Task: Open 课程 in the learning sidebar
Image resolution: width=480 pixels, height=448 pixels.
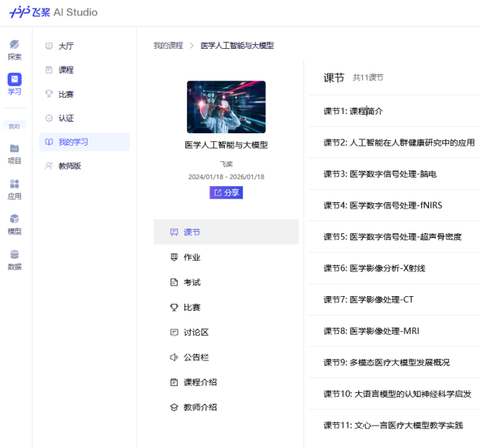Action: (66, 70)
